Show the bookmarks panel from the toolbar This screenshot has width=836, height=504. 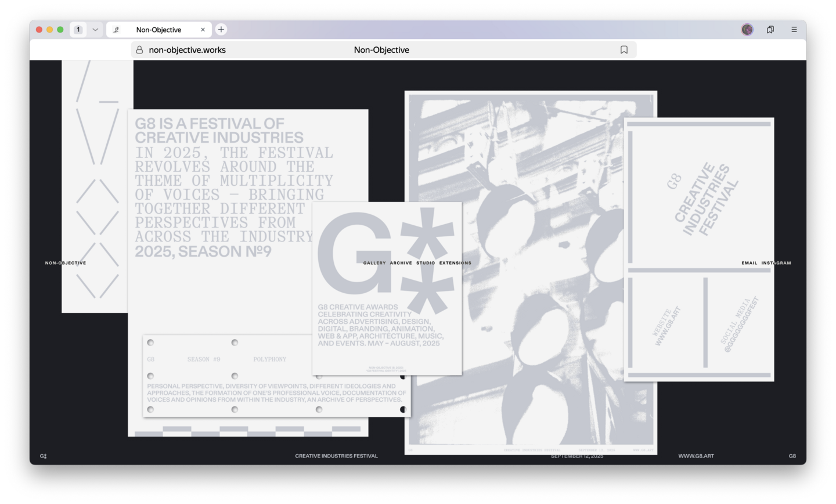[770, 30]
